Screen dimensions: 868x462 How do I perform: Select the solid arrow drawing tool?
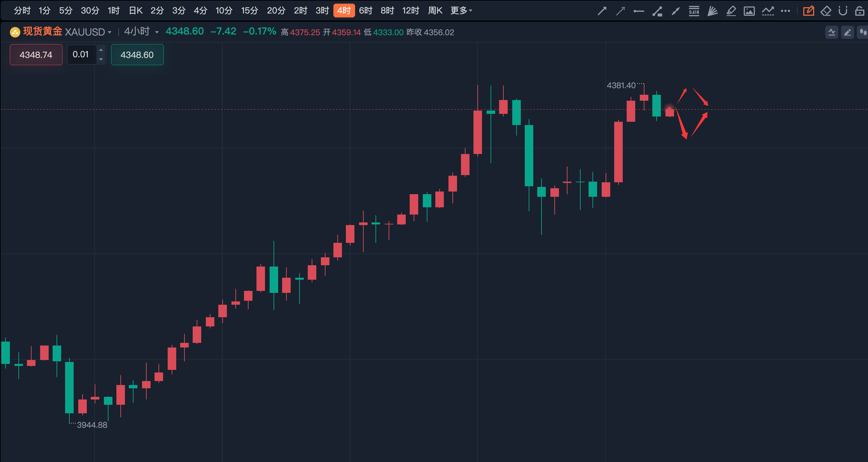[602, 11]
